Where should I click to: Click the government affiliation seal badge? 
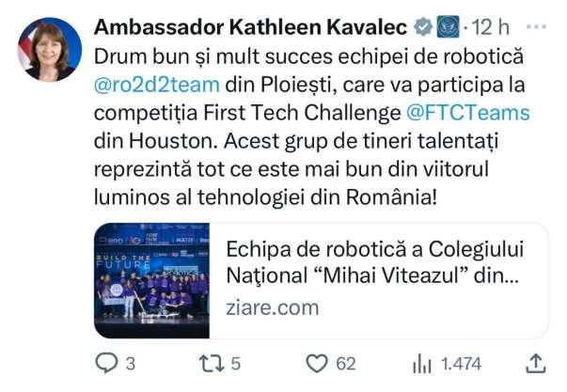click(x=448, y=26)
